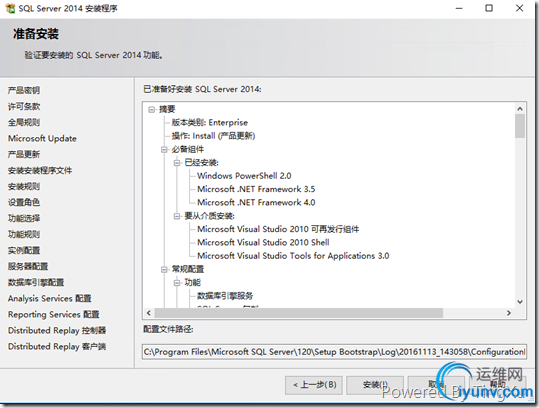
Task: Select the 数据库引擎服务 entry
Action: pyautogui.click(x=225, y=296)
